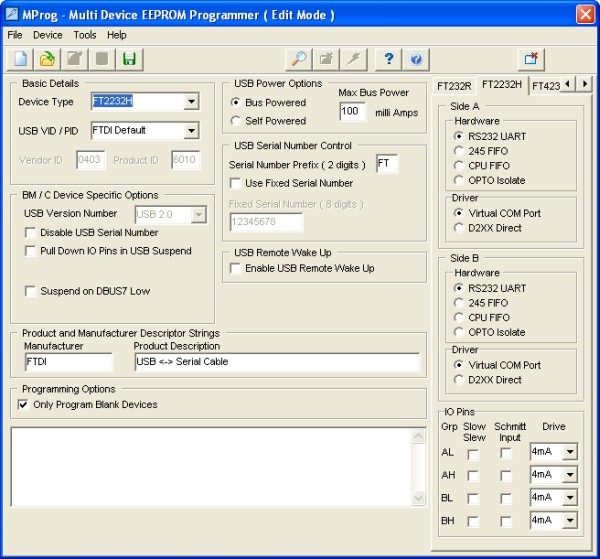Click the window icon with red star
Screen dimensions: 600x559
[x=531, y=60]
